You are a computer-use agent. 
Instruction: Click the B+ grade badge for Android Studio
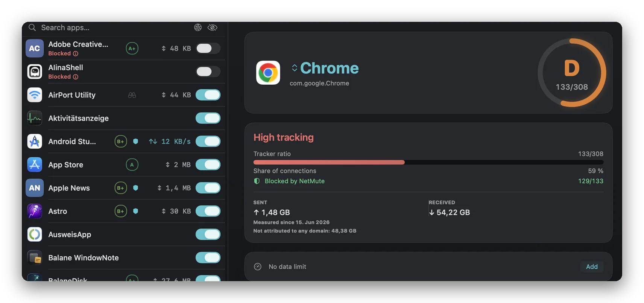click(121, 142)
